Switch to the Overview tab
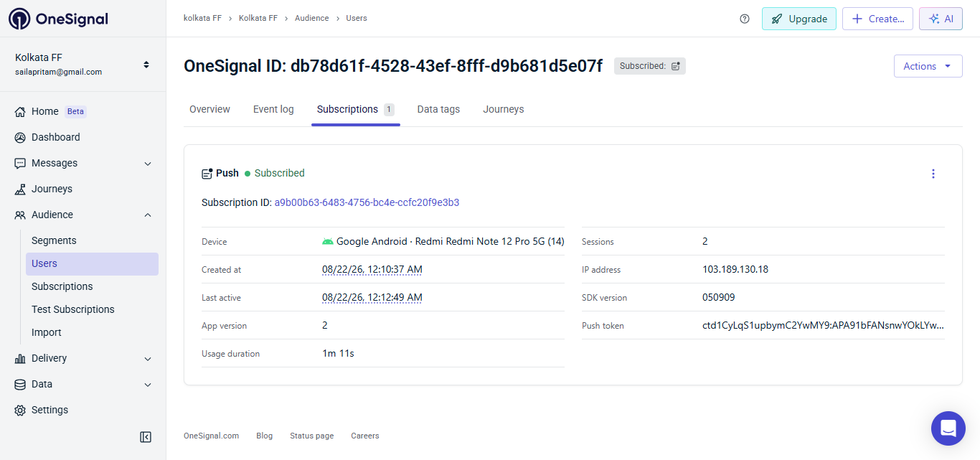Screen dimensions: 980x460 coord(209,109)
